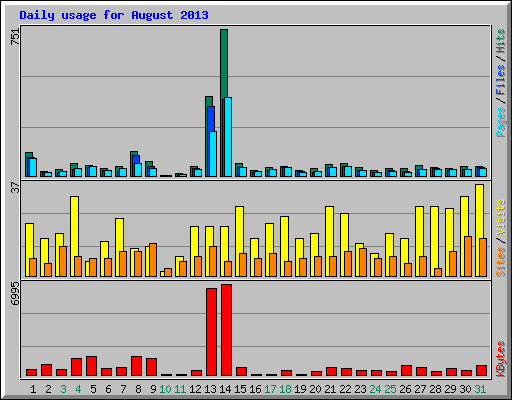Select the red KBytes bar for day 13
Viewport: 512px width, 400px height.
pos(211,332)
